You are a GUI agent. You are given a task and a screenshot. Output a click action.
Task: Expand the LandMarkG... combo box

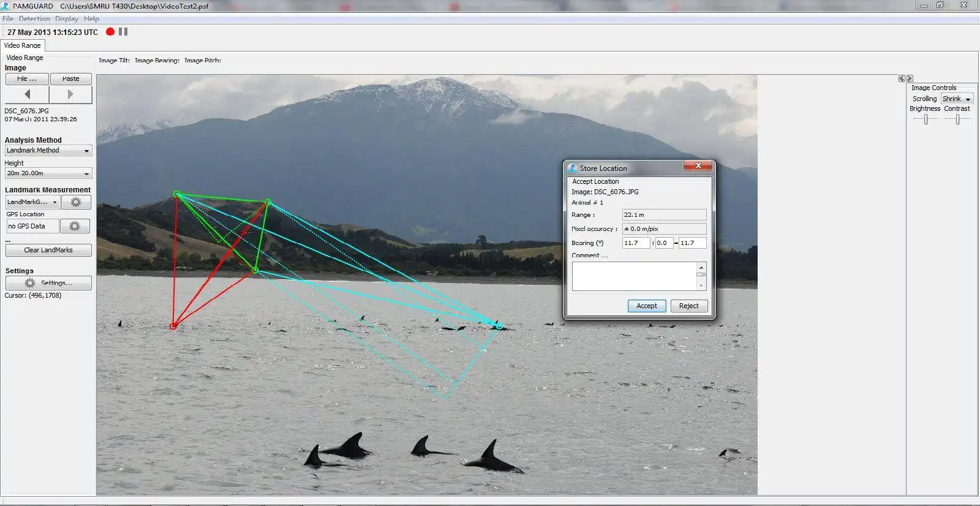pos(32,202)
